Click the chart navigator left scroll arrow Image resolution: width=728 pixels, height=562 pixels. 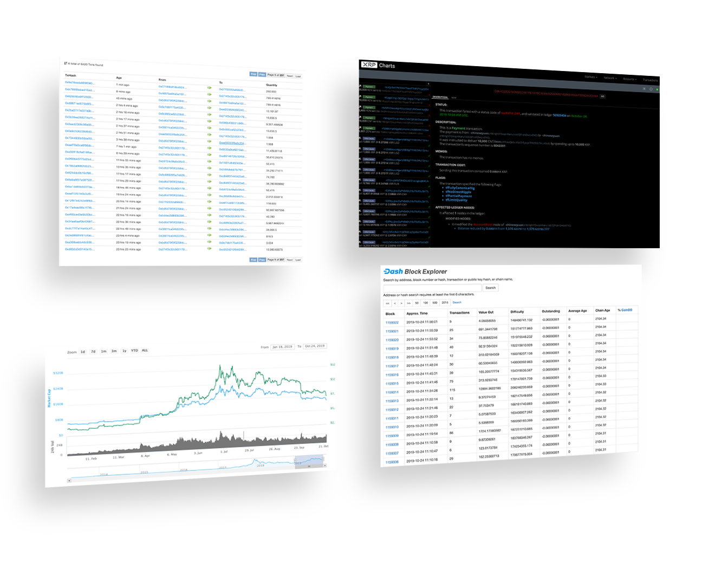[x=69, y=480]
